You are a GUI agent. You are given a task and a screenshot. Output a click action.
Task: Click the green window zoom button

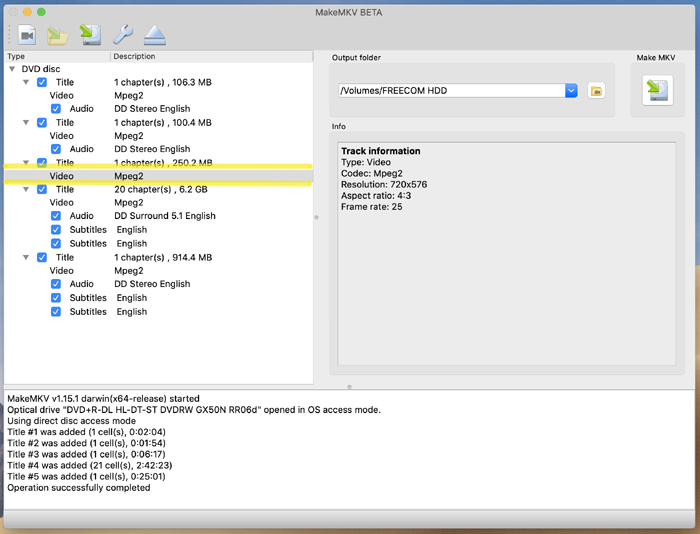coord(41,12)
